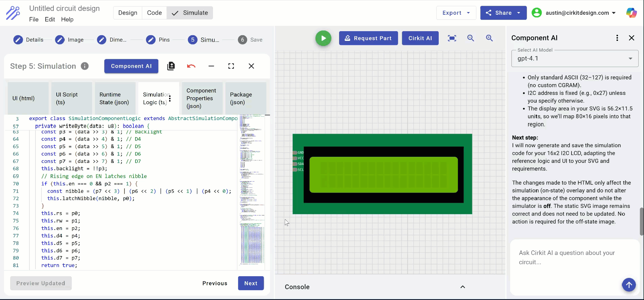Screen dimensions: 644x300
Task: Expand the Console panel chevron
Action: (x=463, y=287)
